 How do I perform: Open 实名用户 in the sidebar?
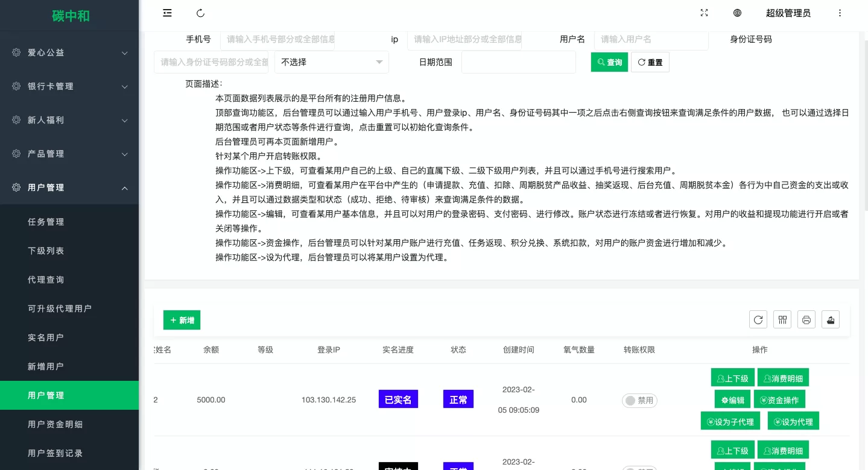click(46, 337)
